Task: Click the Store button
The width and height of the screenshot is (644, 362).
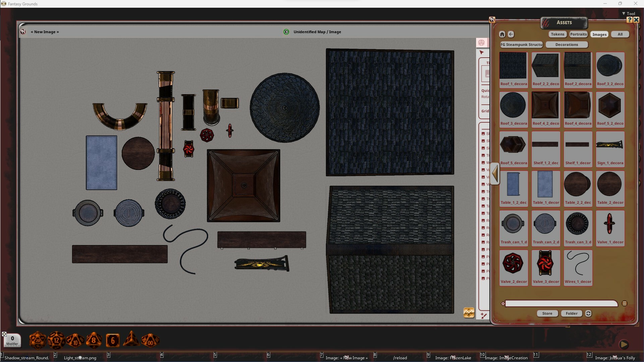Action: (547, 313)
